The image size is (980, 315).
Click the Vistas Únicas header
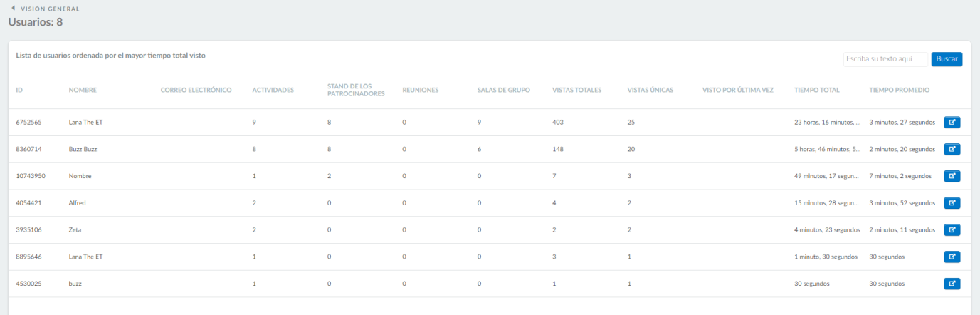point(650,90)
